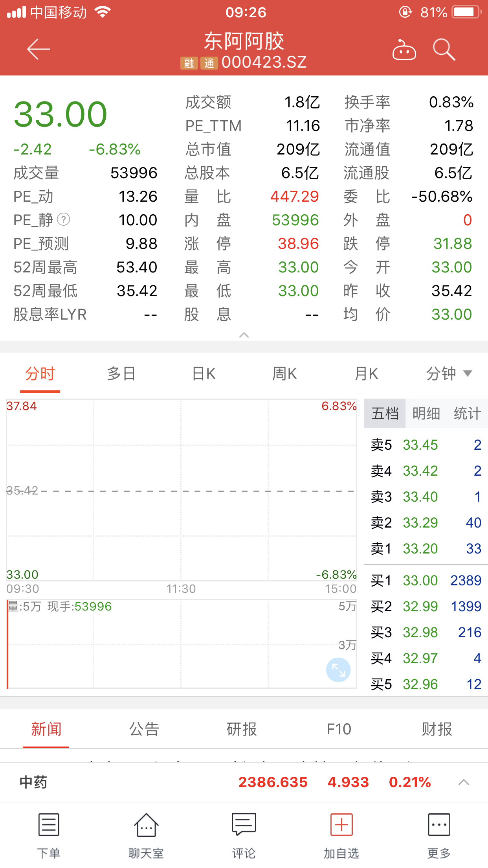
Task: Tap the 换手率 value 0.83%
Action: click(x=451, y=102)
